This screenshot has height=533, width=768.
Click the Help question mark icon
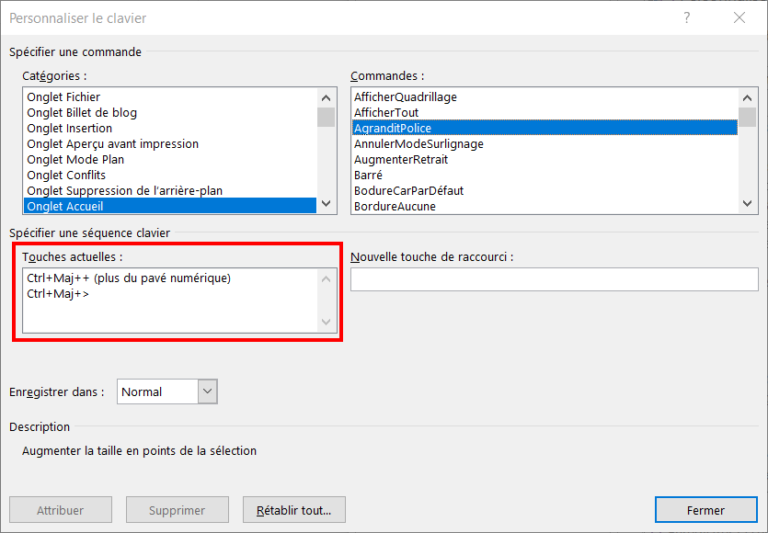click(686, 18)
